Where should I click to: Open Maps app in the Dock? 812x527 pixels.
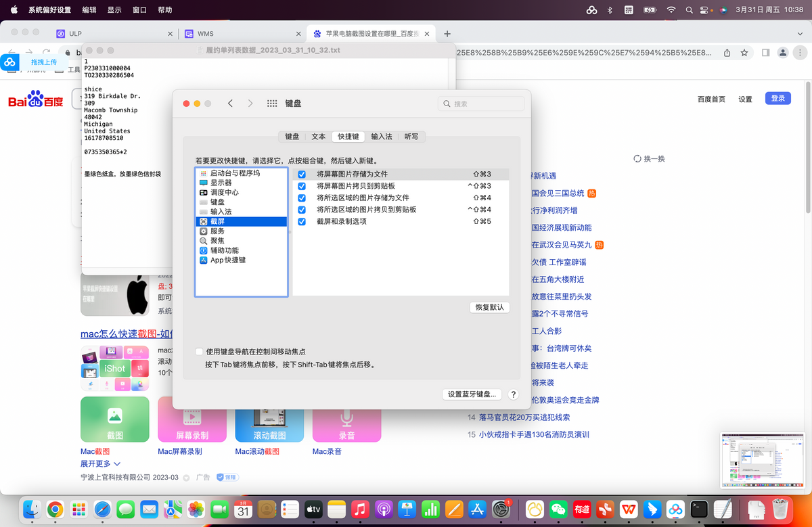(x=173, y=509)
